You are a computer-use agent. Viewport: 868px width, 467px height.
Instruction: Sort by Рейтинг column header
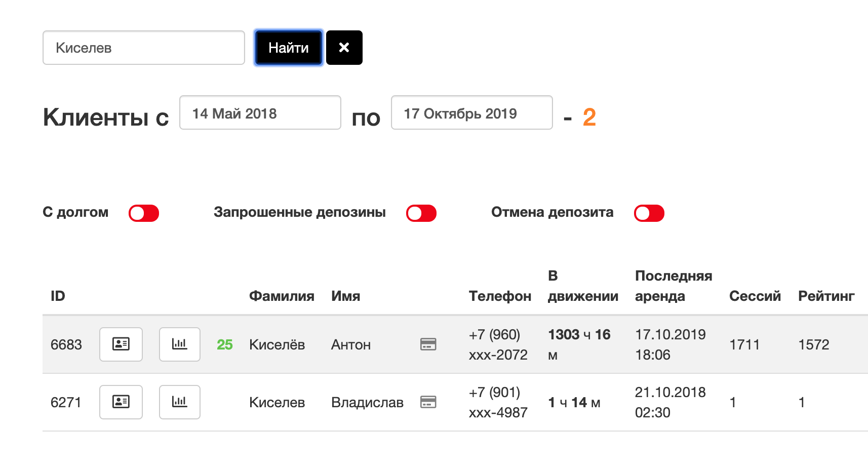click(x=826, y=296)
